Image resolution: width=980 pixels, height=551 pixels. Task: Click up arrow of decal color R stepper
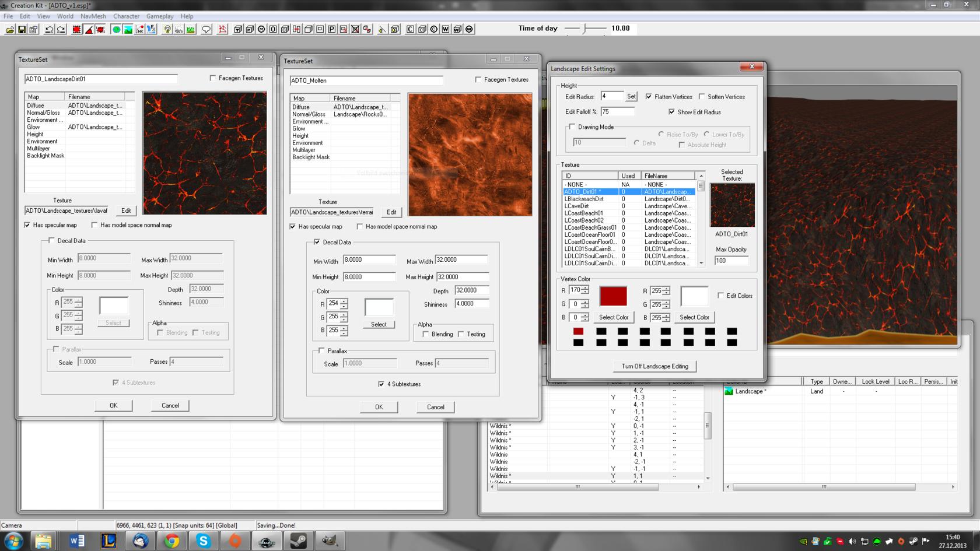[344, 301]
